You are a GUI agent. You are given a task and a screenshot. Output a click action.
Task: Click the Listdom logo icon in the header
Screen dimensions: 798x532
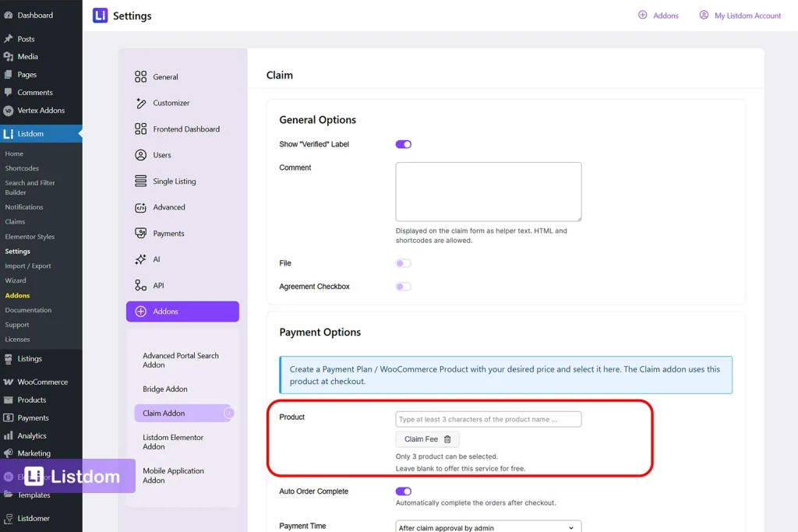point(99,15)
